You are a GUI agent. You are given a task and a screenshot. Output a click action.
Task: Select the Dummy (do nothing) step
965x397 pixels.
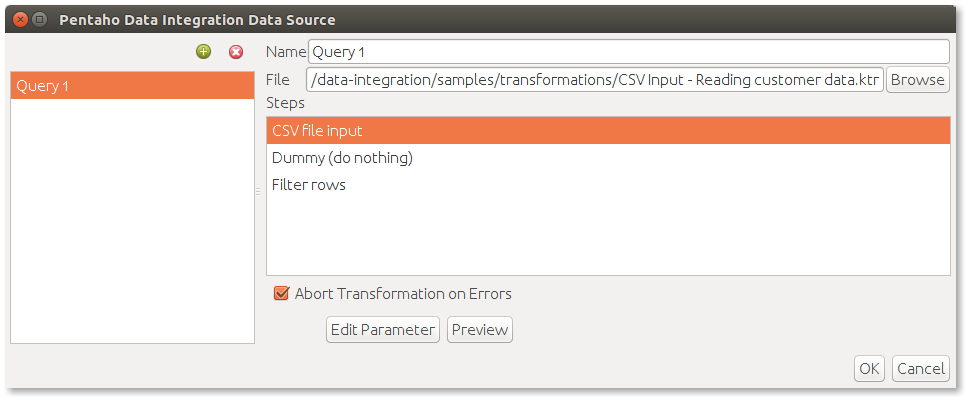coord(608,158)
